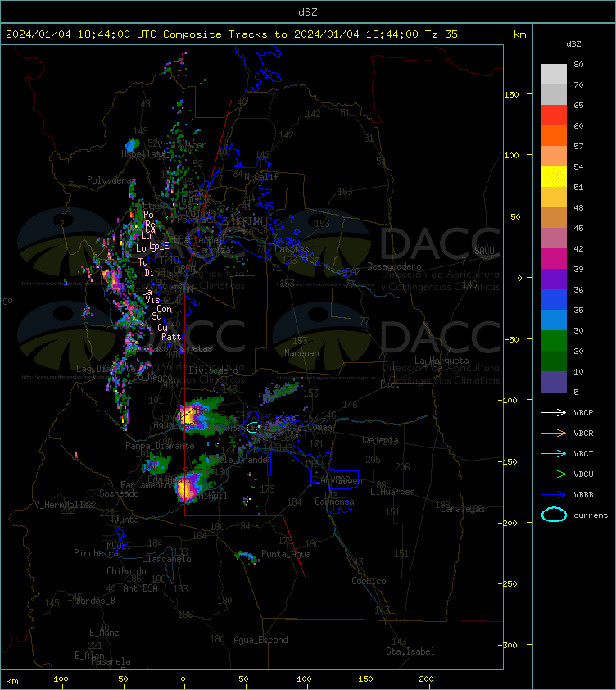The height and width of the screenshot is (690, 616).
Task: Click the 'Polvaderas' map label
Action: (111, 180)
